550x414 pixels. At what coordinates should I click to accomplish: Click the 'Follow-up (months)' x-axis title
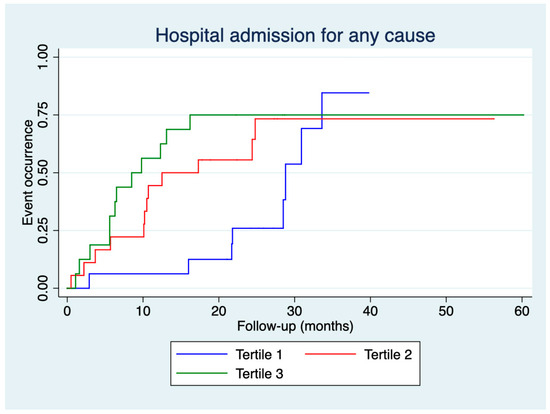tap(295, 326)
